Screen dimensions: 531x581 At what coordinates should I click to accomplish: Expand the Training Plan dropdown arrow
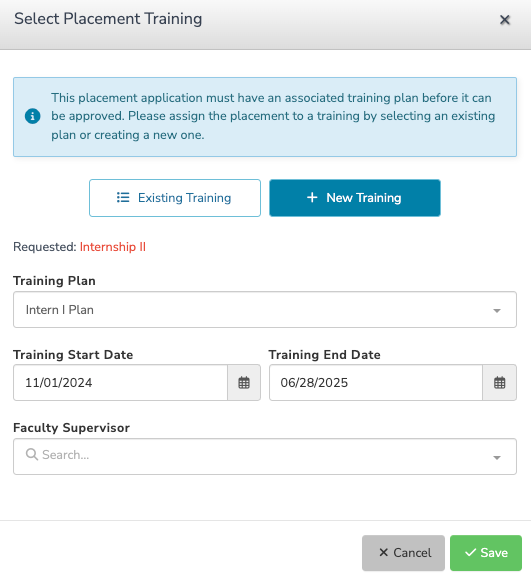click(497, 310)
